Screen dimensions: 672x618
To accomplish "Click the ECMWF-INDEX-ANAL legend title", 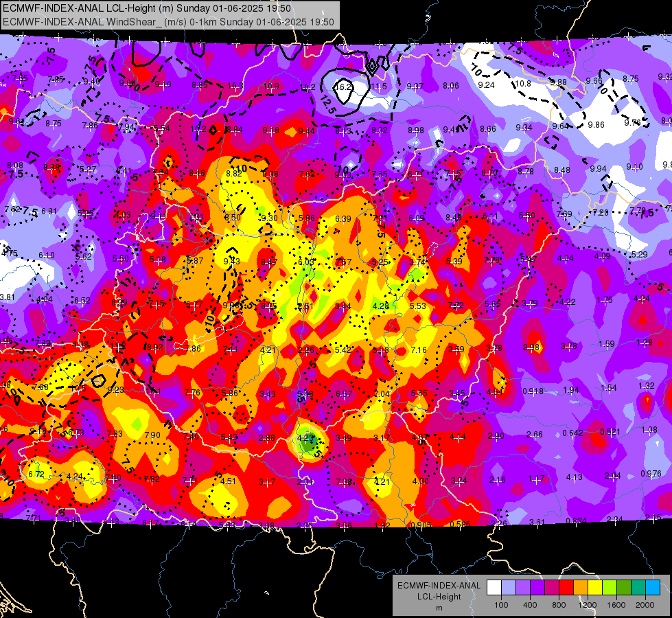I will 439,586.
